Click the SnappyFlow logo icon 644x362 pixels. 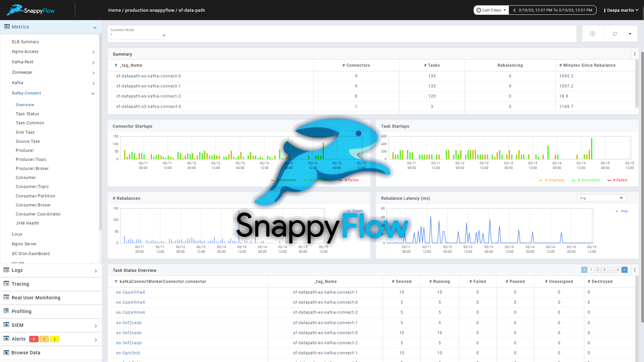(x=13, y=10)
